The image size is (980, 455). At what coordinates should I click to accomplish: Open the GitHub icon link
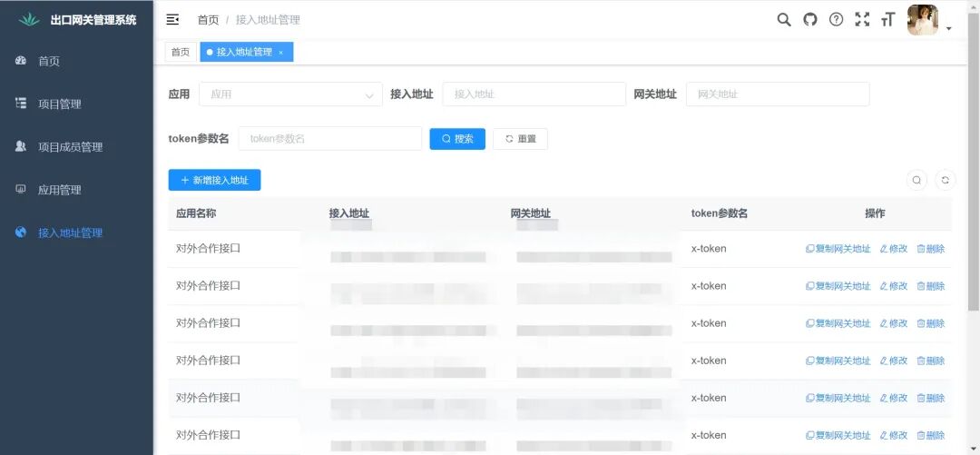[x=810, y=19]
